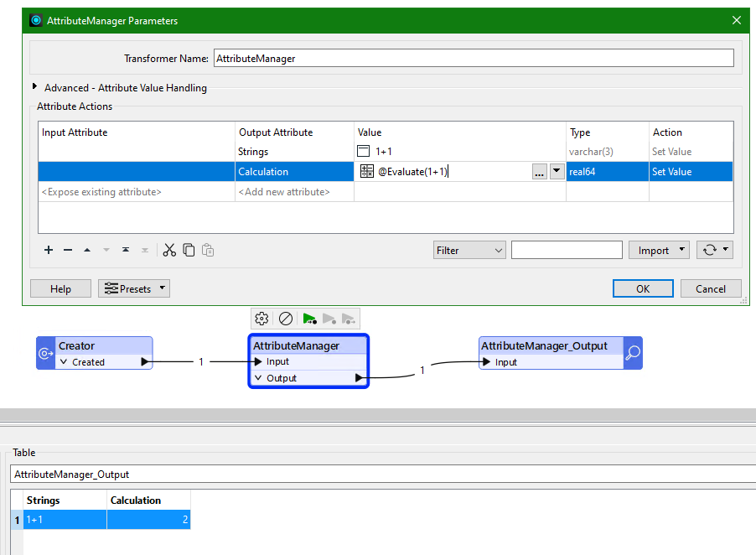Expand Advanced - Attribute Value Handling section
Viewport: 756px width, 555px height.
[x=34, y=86]
